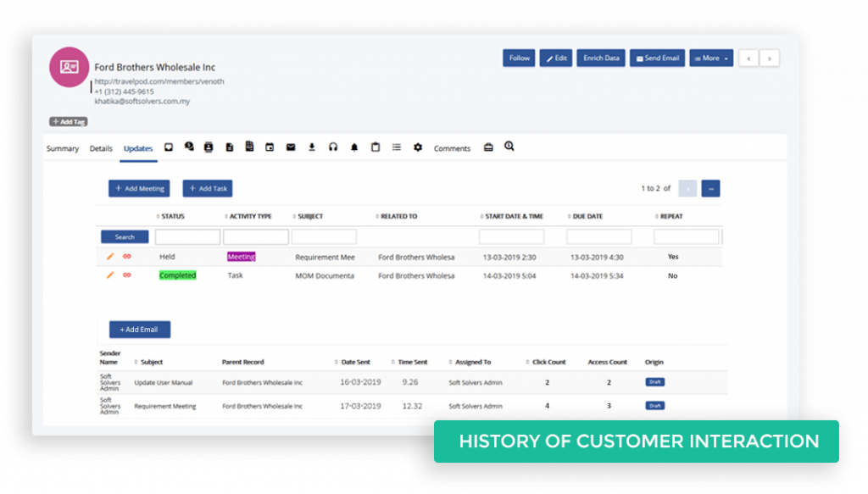Click the clipboard icon in the record toolbar
This screenshot has width=868, height=494.
pos(375,147)
